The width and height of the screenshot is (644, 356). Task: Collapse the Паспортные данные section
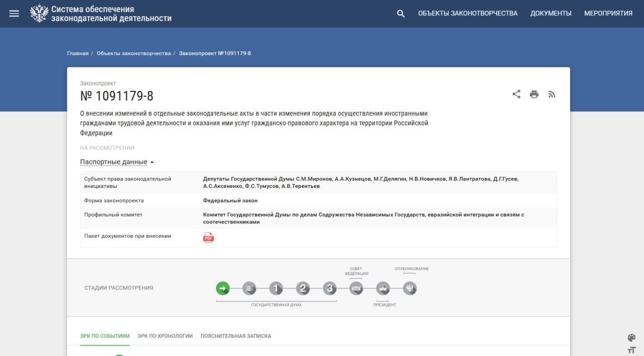pyautogui.click(x=117, y=162)
